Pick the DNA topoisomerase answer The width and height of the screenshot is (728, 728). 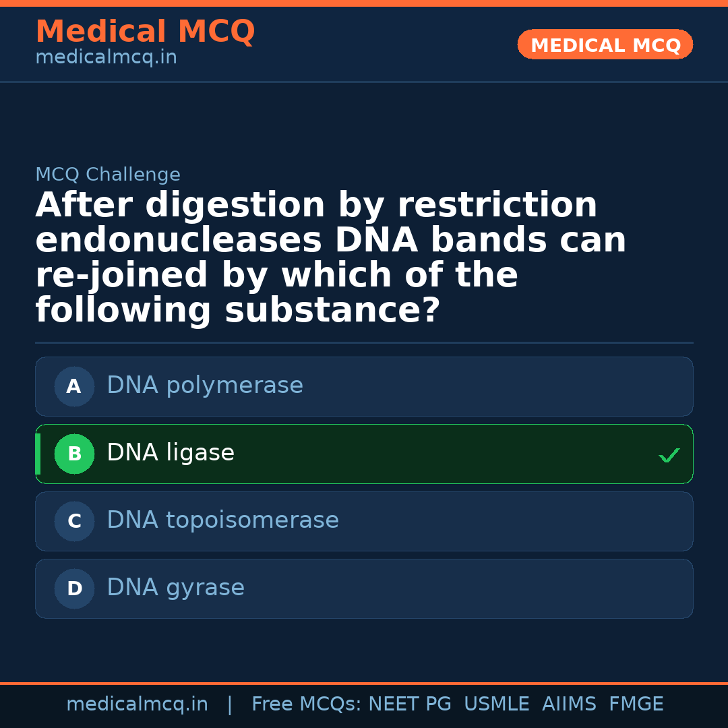pos(222,520)
